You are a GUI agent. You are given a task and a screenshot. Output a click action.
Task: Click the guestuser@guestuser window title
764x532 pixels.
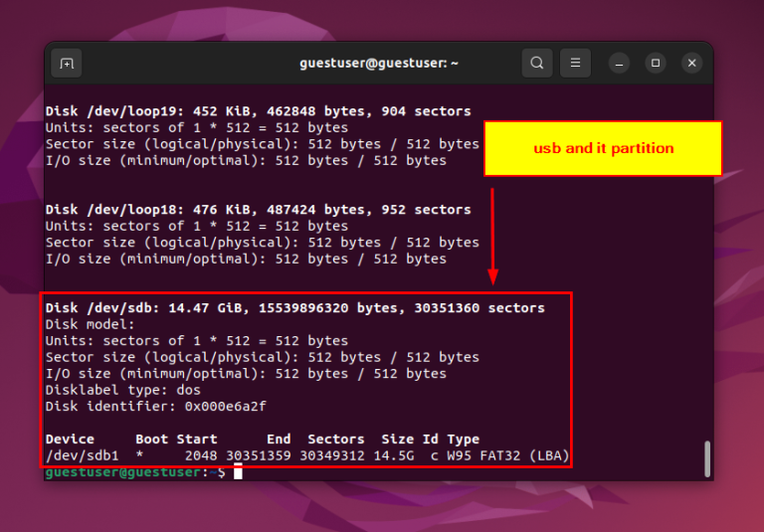pyautogui.click(x=379, y=63)
